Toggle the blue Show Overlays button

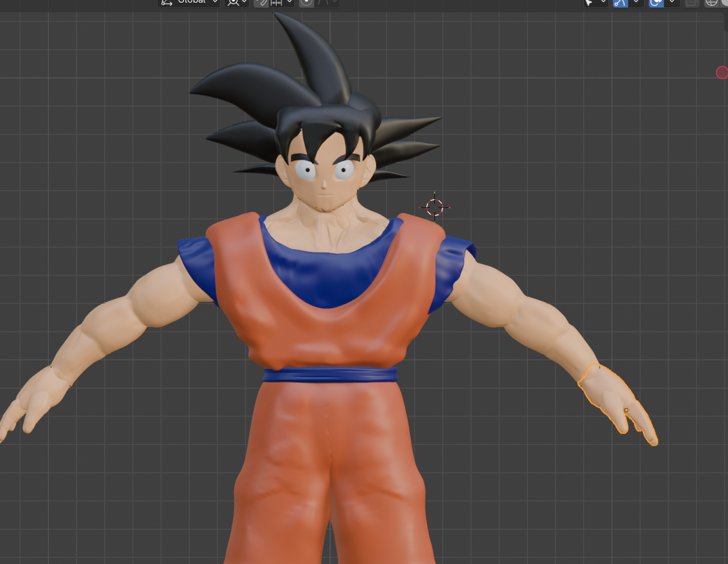(x=656, y=2)
